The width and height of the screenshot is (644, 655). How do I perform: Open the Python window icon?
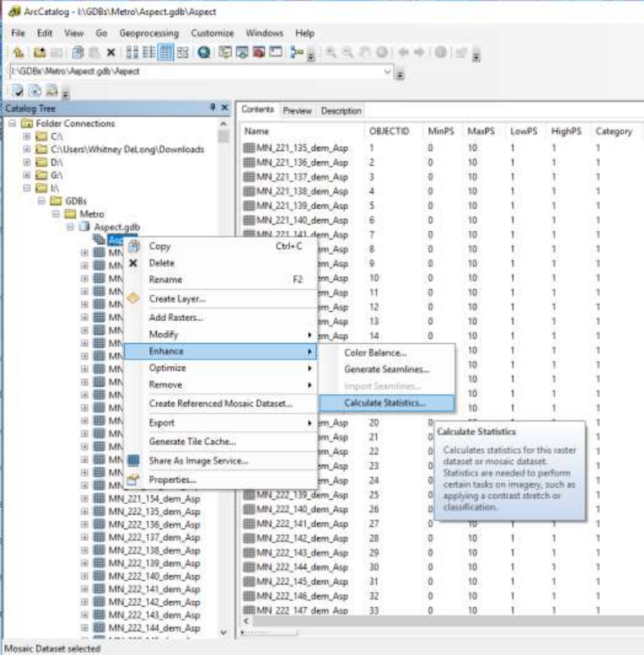pos(275,52)
